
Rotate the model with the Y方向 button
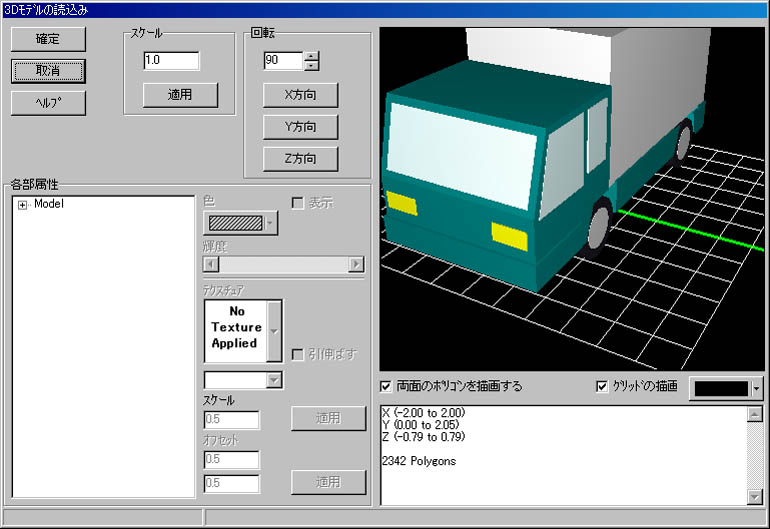[300, 127]
